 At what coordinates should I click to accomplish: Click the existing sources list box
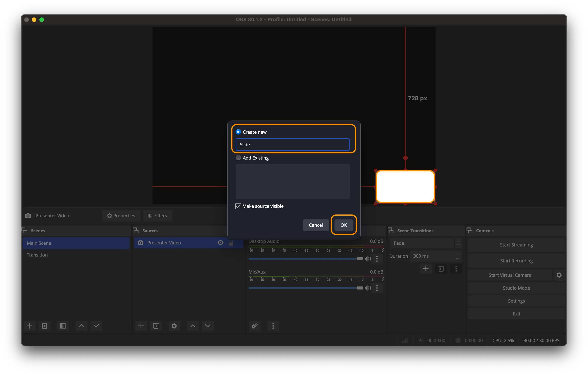(292, 182)
